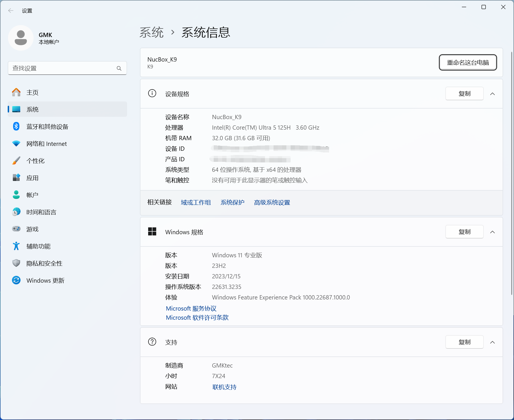Click the search magnifier icon
The width and height of the screenshot is (514, 420).
119,68
